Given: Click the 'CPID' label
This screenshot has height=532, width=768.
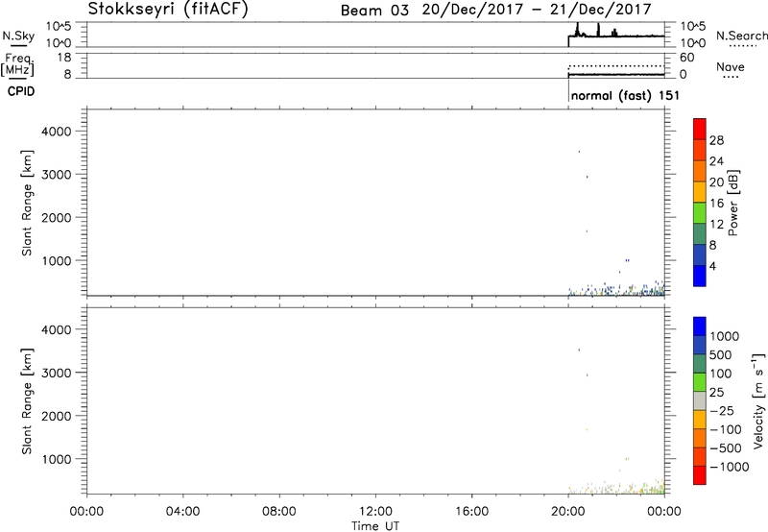Looking at the screenshot, I should coord(21,91).
